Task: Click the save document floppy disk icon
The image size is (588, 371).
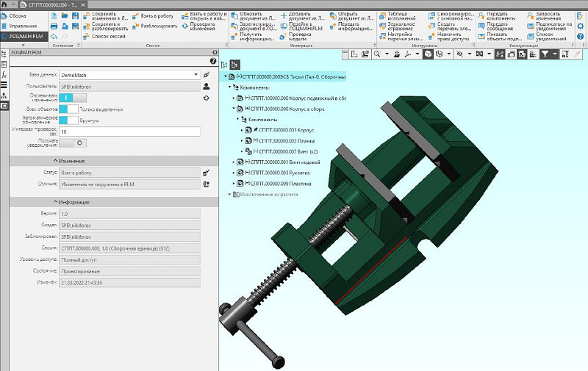Action: (x=74, y=15)
